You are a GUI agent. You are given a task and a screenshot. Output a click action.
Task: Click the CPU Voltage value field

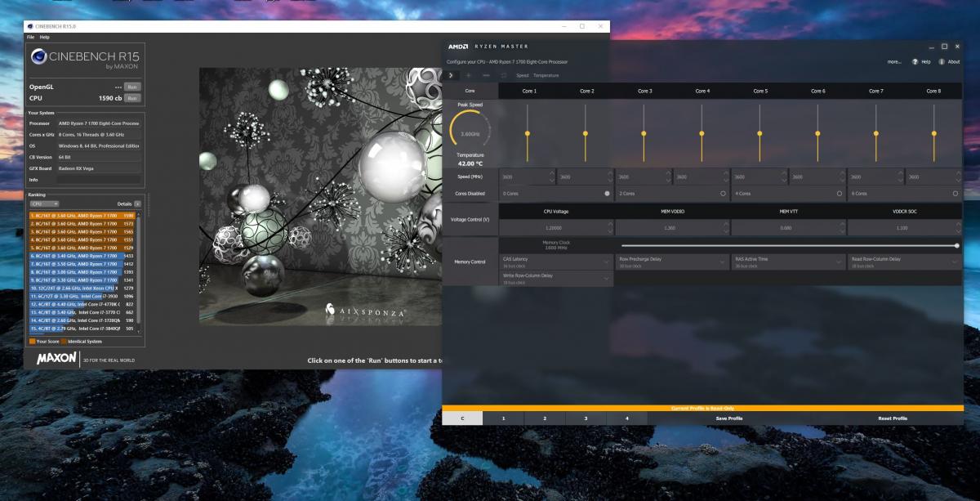point(555,228)
